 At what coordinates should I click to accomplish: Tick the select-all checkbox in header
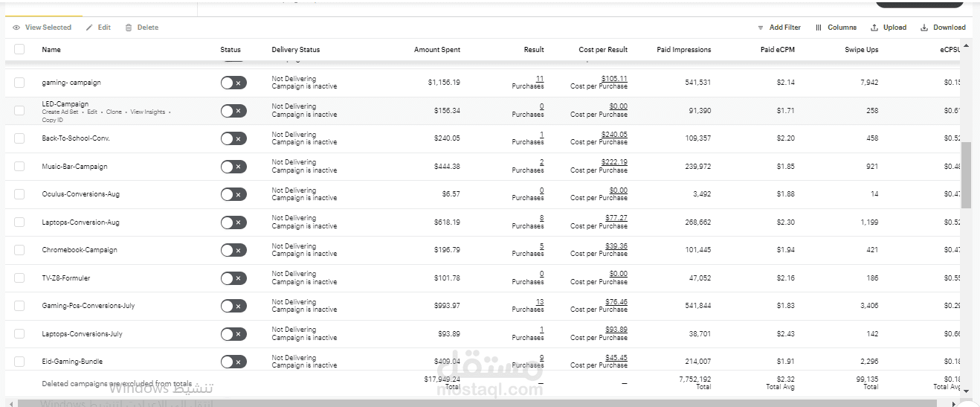click(19, 50)
